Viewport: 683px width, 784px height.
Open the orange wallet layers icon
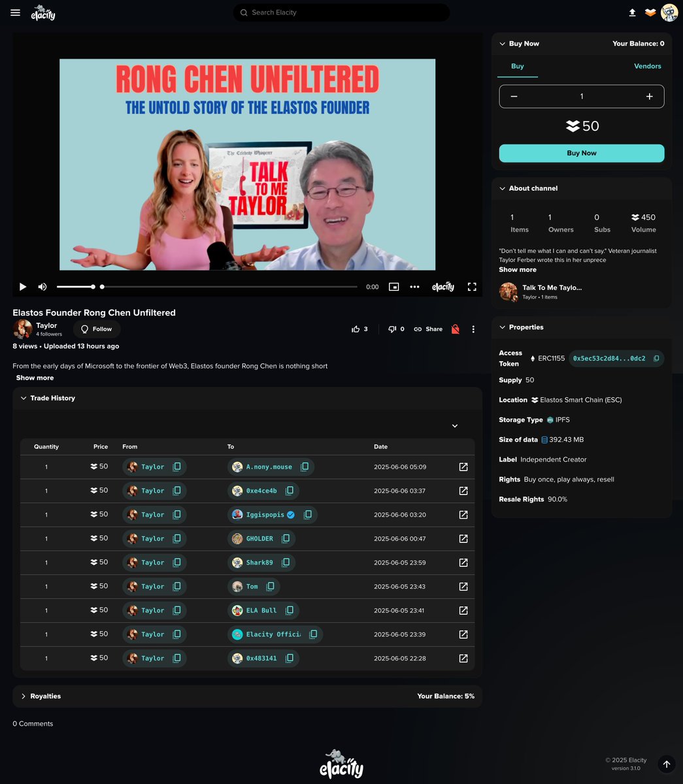(x=650, y=12)
